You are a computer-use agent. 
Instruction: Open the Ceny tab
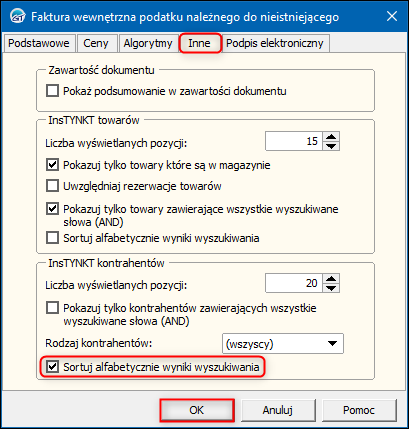tap(96, 43)
